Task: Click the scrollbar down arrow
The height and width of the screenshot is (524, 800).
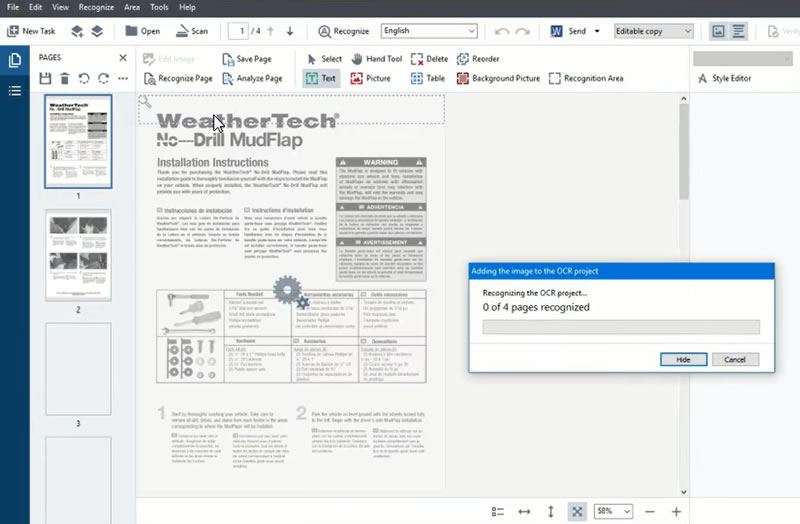Action: point(684,492)
